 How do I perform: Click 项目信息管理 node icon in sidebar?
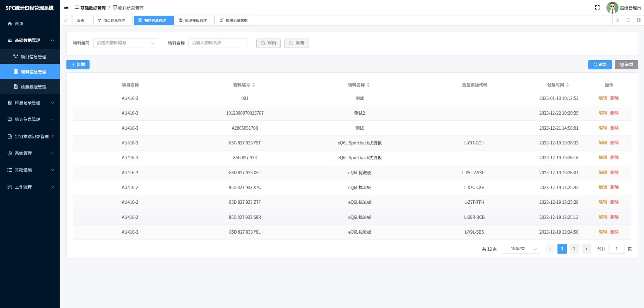15,56
